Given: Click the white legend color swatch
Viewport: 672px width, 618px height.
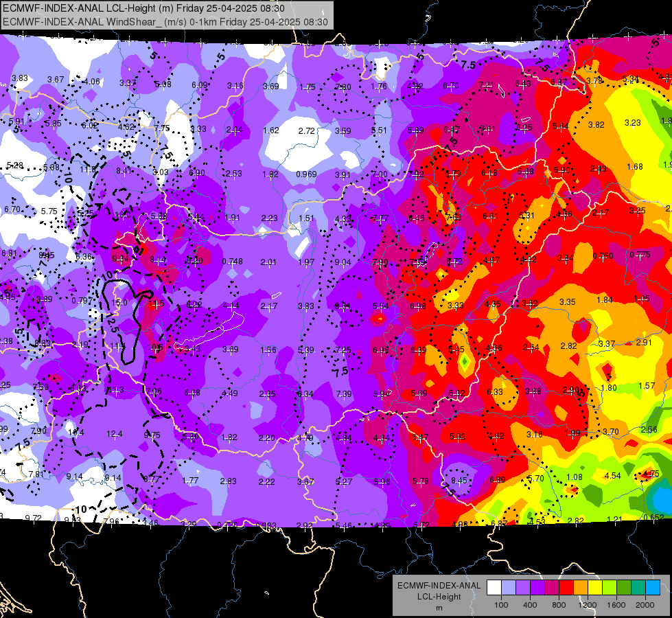Looking at the screenshot, I should click(494, 588).
